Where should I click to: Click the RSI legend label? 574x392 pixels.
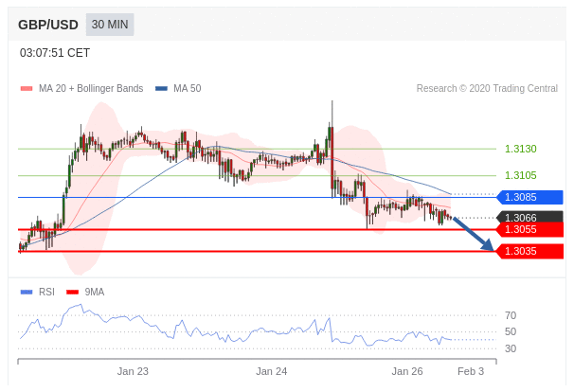click(x=46, y=292)
